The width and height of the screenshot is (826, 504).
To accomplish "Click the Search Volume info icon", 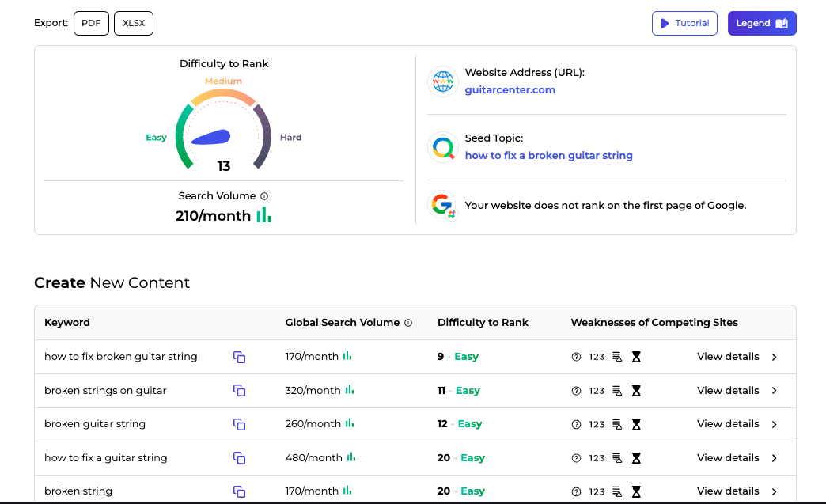I will [264, 195].
